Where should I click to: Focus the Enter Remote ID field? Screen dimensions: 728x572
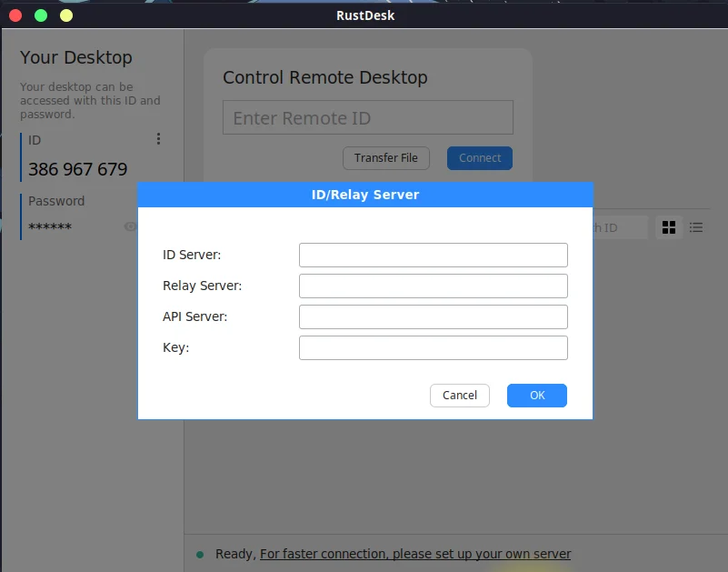pos(368,117)
